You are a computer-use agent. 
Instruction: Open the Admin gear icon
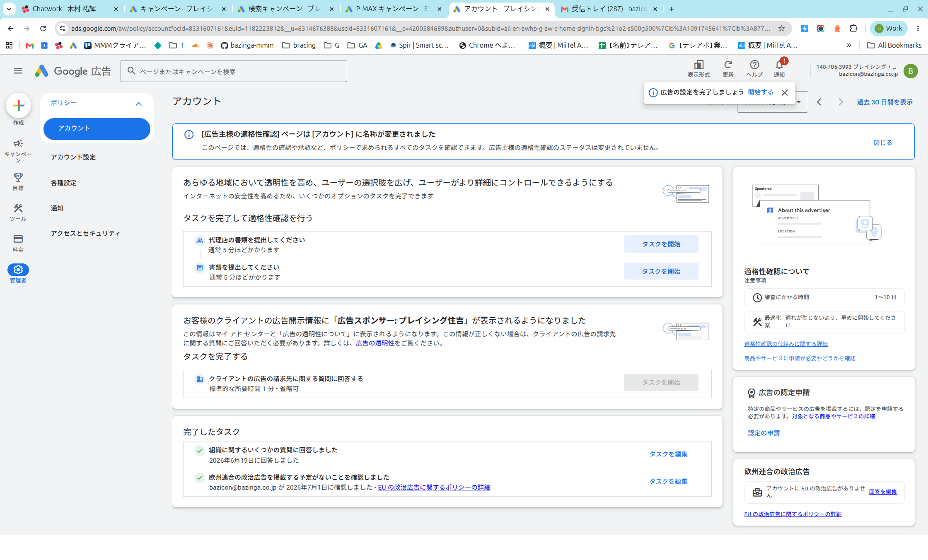(x=18, y=270)
